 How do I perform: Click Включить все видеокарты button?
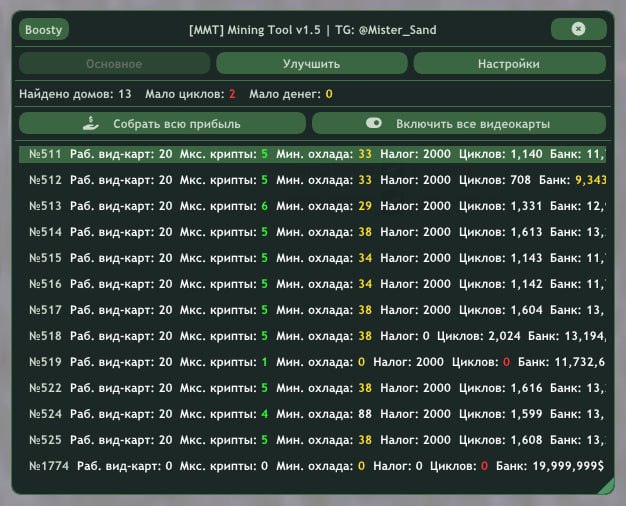click(459, 123)
